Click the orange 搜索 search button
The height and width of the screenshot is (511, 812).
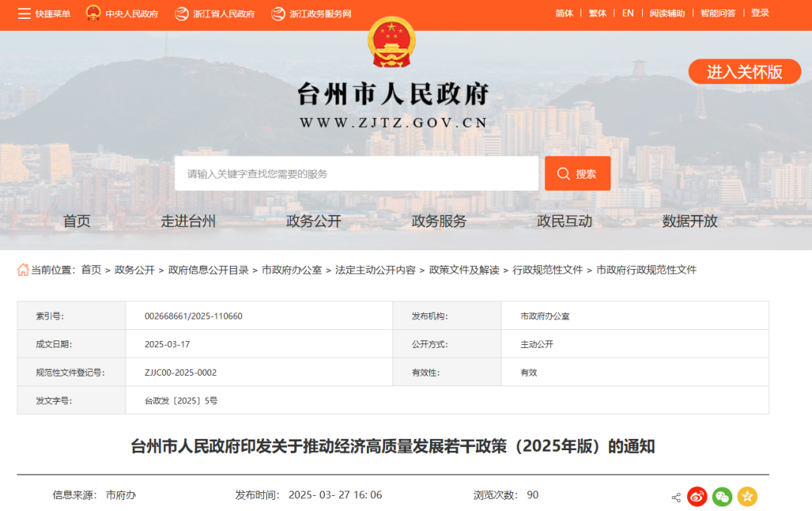point(577,173)
